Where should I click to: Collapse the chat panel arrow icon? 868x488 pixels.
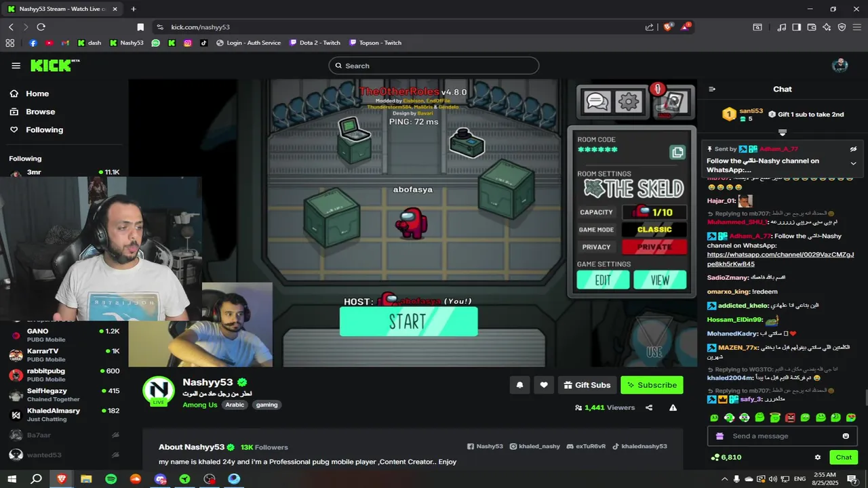pyautogui.click(x=712, y=89)
